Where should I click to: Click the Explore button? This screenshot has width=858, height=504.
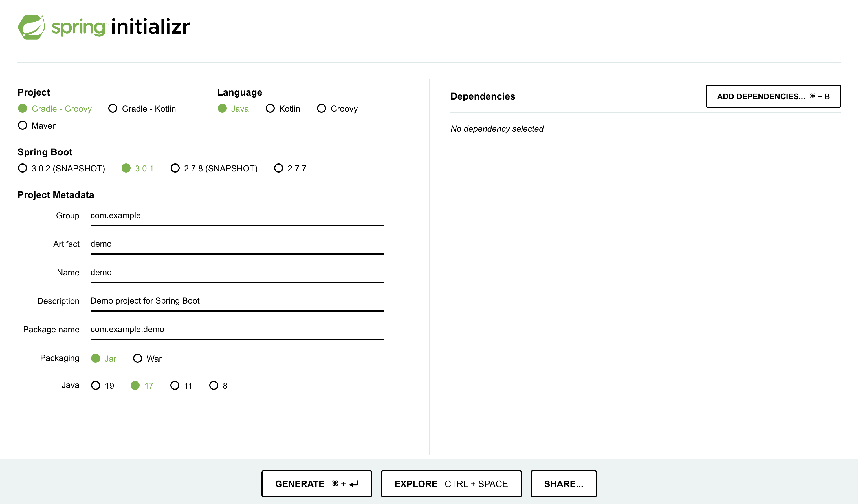[x=451, y=484]
